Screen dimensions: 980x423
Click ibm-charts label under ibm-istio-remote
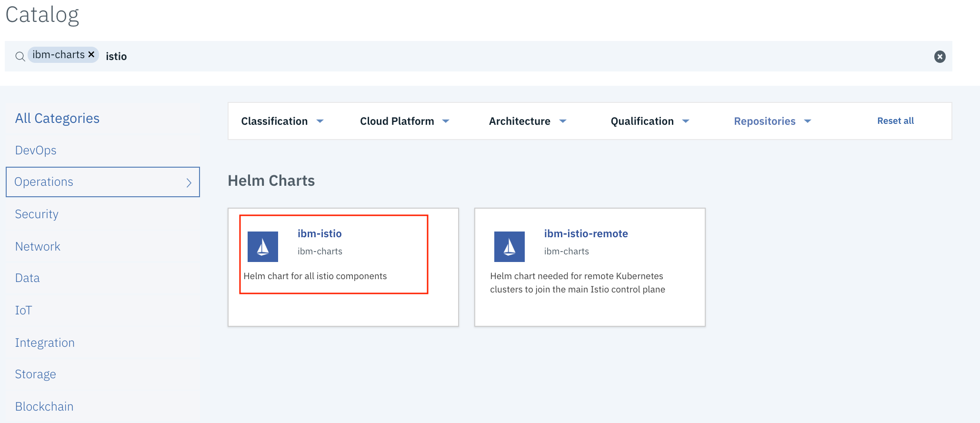point(567,252)
